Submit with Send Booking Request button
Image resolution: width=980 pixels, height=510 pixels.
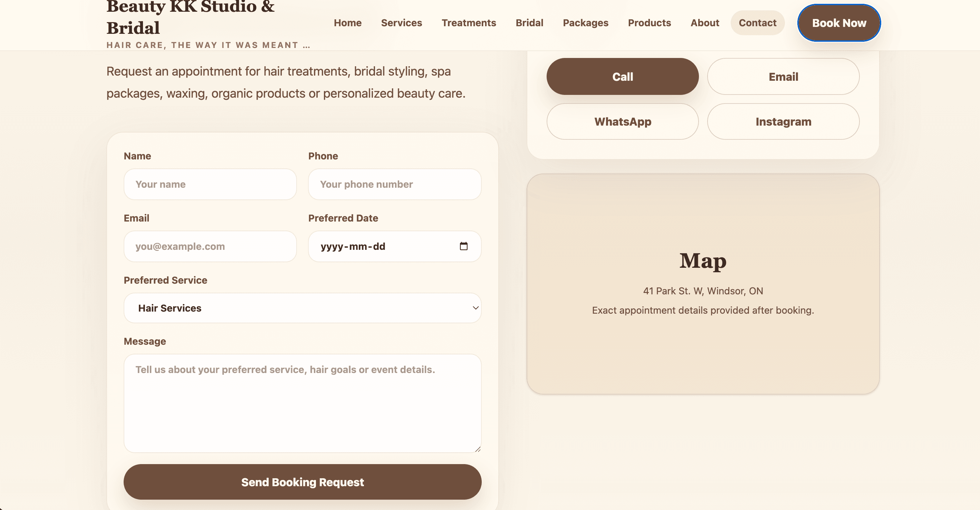(x=302, y=482)
